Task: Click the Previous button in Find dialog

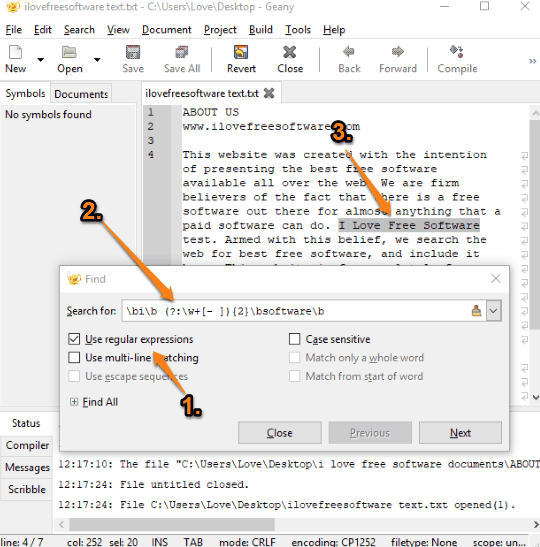Action: pos(370,433)
